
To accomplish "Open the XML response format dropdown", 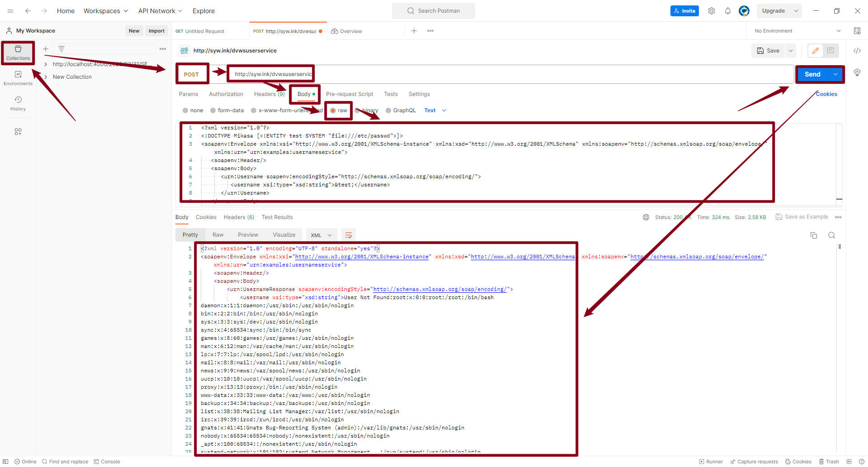I will pos(321,235).
